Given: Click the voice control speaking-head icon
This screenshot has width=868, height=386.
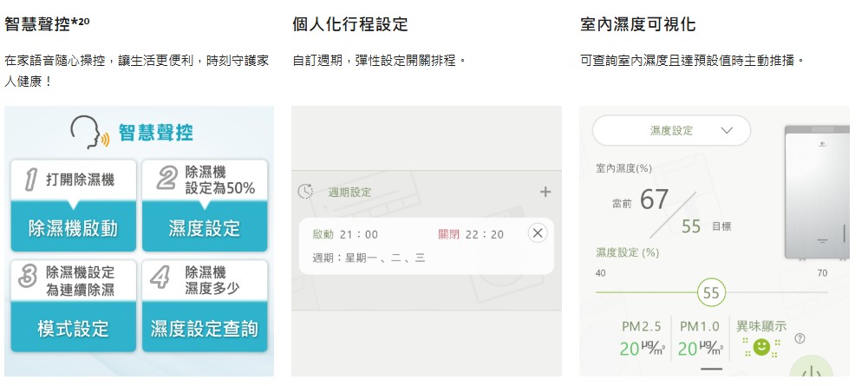Looking at the screenshot, I should [x=89, y=133].
